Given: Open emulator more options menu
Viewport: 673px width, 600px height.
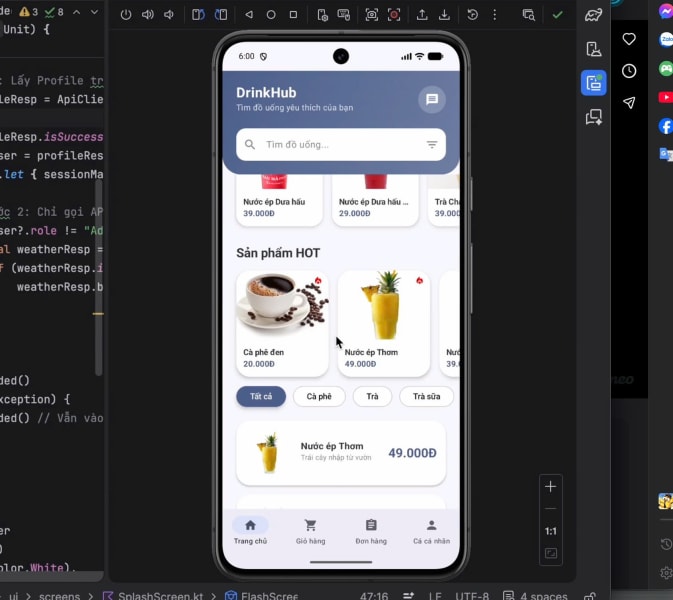Looking at the screenshot, I should pos(494,15).
